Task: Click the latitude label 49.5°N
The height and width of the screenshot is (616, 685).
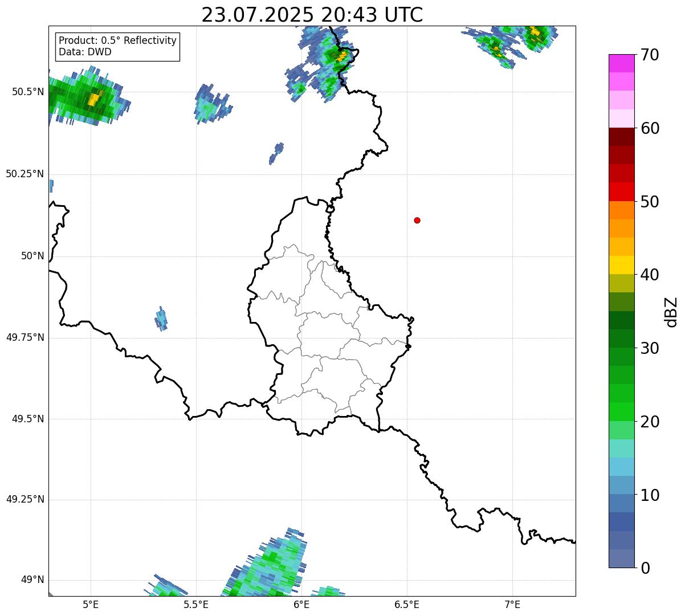Action: [28, 419]
